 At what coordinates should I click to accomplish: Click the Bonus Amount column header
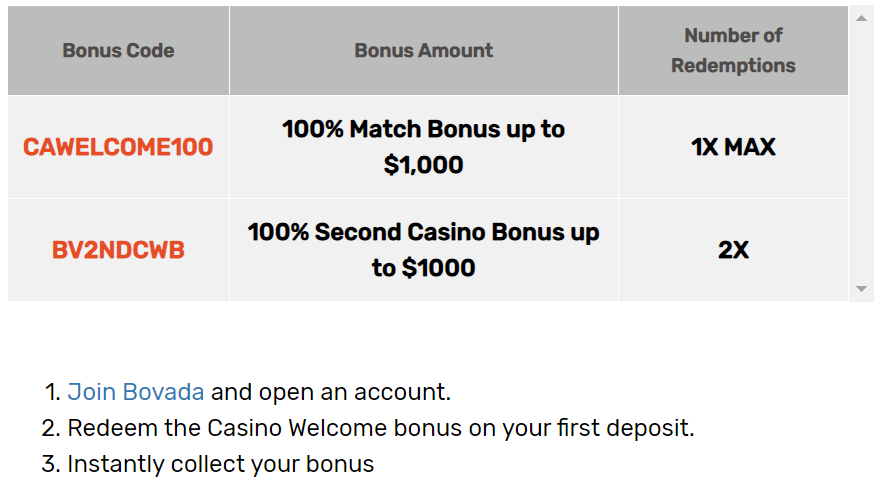tap(424, 50)
